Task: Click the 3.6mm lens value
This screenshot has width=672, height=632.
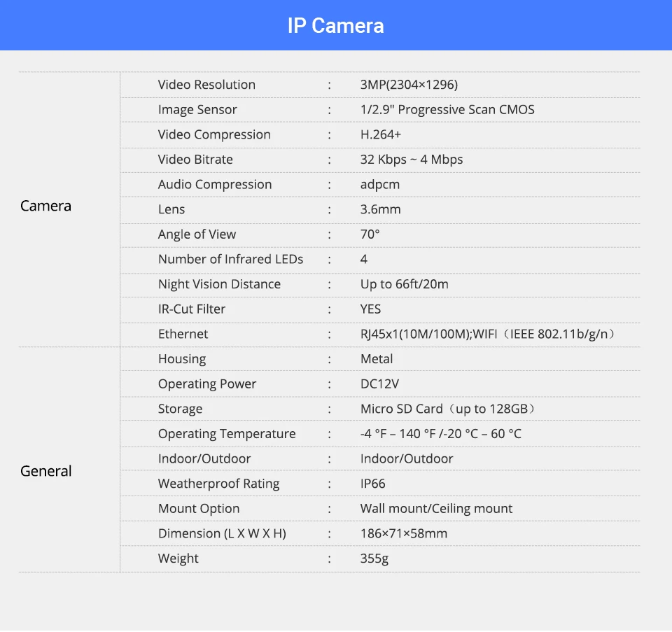Action: pyautogui.click(x=380, y=209)
